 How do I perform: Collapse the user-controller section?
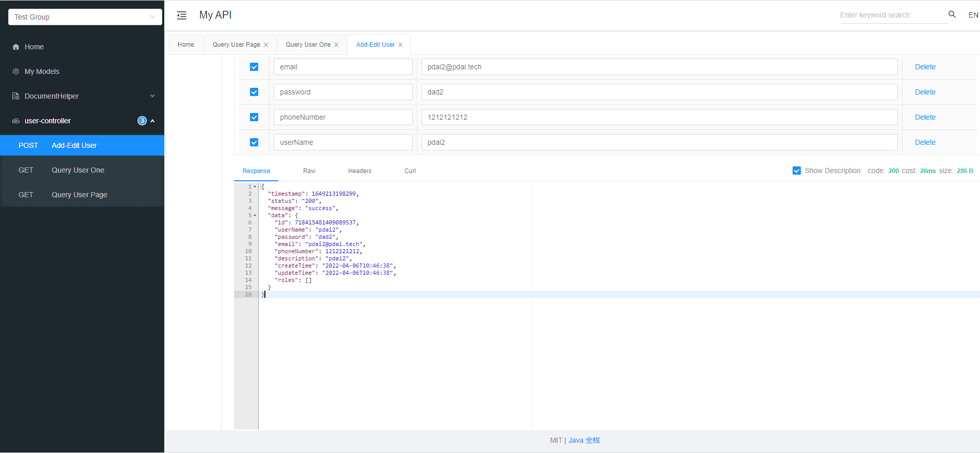(x=152, y=121)
